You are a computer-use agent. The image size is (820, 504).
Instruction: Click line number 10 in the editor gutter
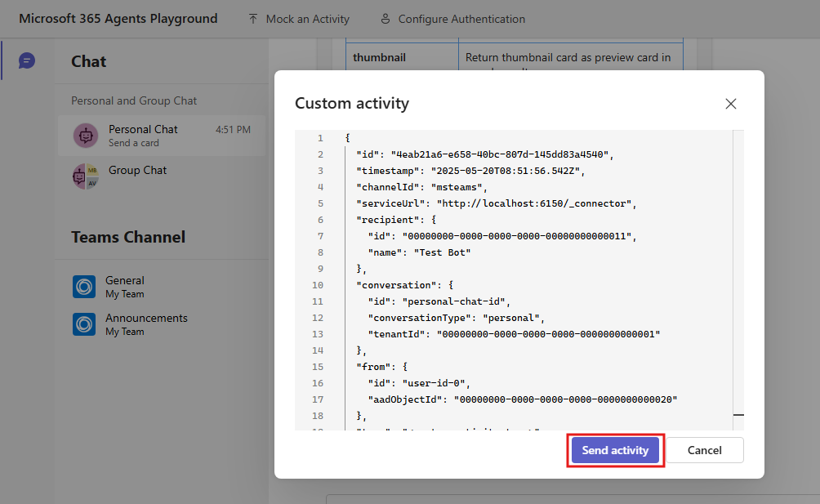point(318,285)
